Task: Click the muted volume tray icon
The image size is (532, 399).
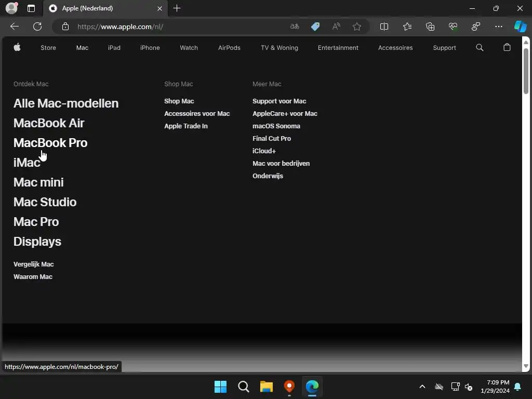Action: coord(469,387)
